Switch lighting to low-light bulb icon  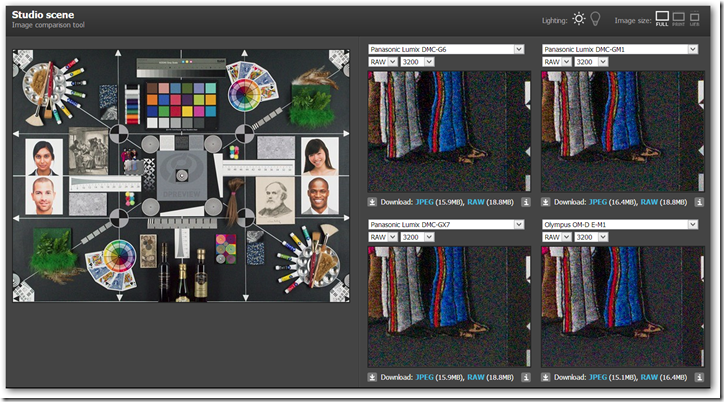(x=595, y=19)
